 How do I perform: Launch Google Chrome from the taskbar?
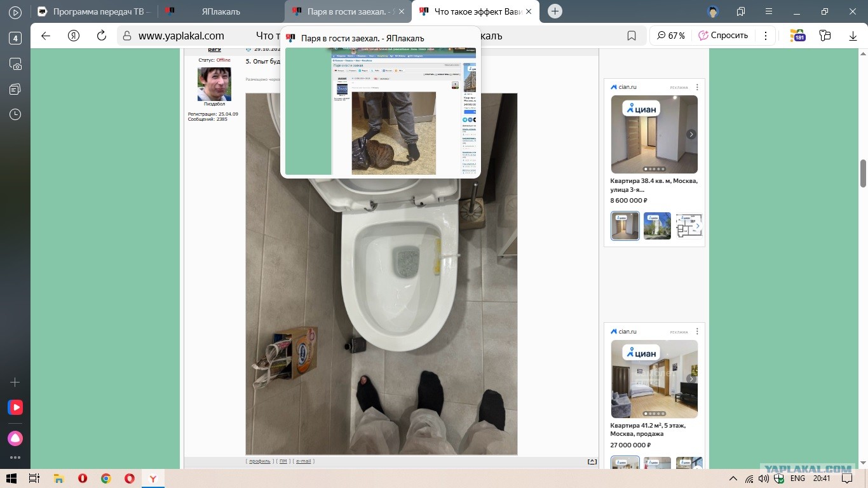[105, 478]
